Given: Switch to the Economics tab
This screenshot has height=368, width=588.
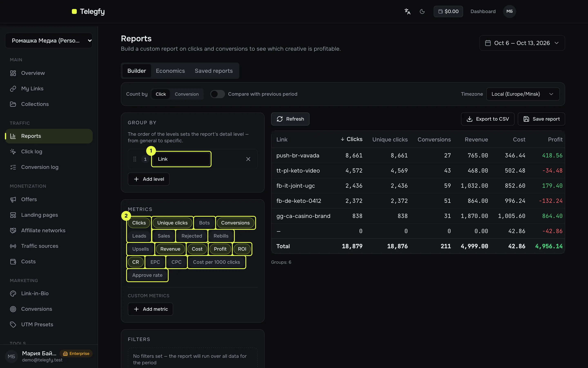Looking at the screenshot, I should (170, 71).
